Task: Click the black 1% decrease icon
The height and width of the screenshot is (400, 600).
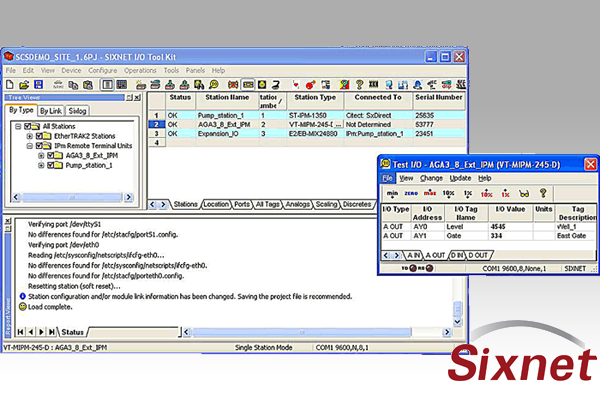Action: coord(468,194)
